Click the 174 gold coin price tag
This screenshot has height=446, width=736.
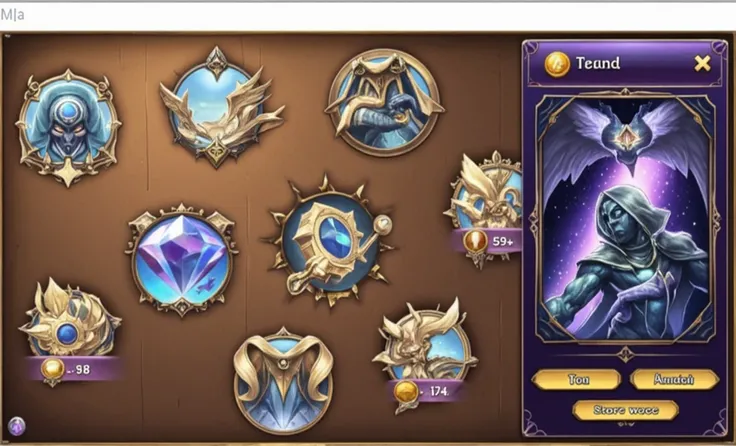(x=425, y=391)
